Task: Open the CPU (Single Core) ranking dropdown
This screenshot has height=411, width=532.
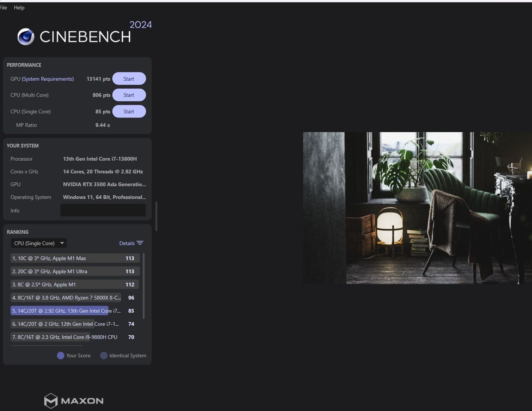Action: tap(39, 243)
